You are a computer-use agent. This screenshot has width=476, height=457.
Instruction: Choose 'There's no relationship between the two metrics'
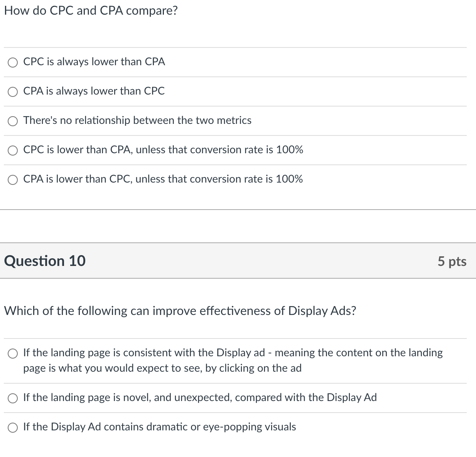(13, 121)
